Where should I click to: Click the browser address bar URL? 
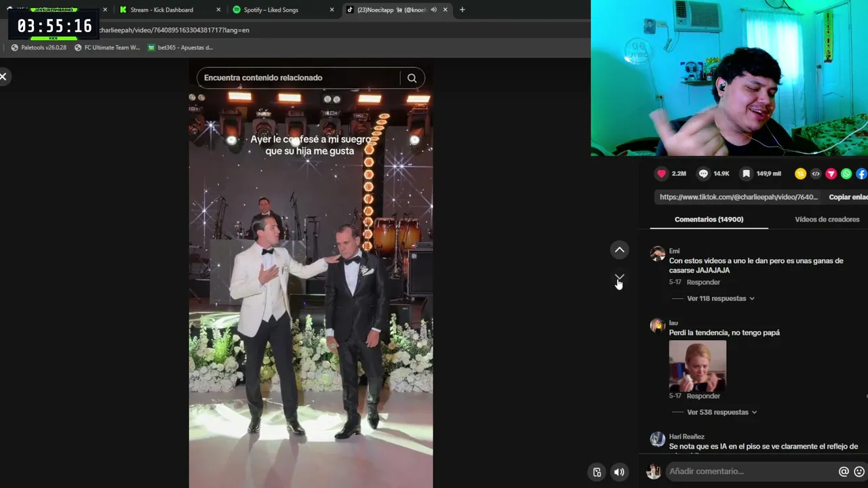pyautogui.click(x=174, y=30)
